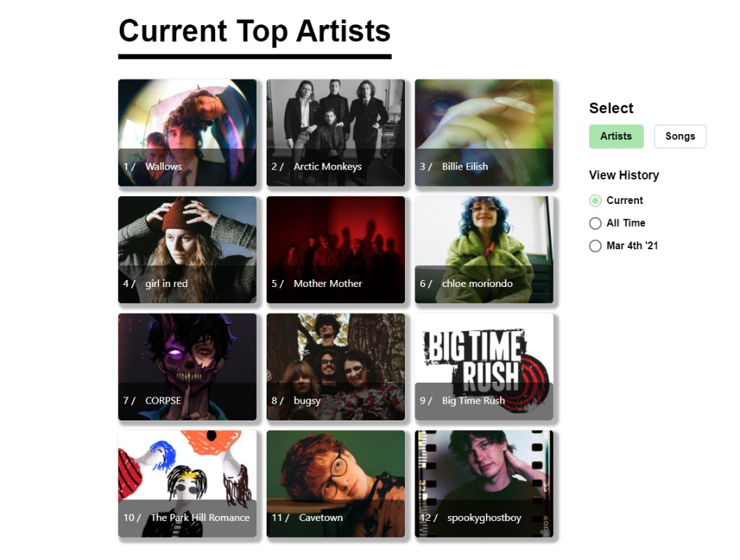This screenshot has height=560, width=740.
Task: Open the Wallows artist card
Action: pyautogui.click(x=187, y=133)
